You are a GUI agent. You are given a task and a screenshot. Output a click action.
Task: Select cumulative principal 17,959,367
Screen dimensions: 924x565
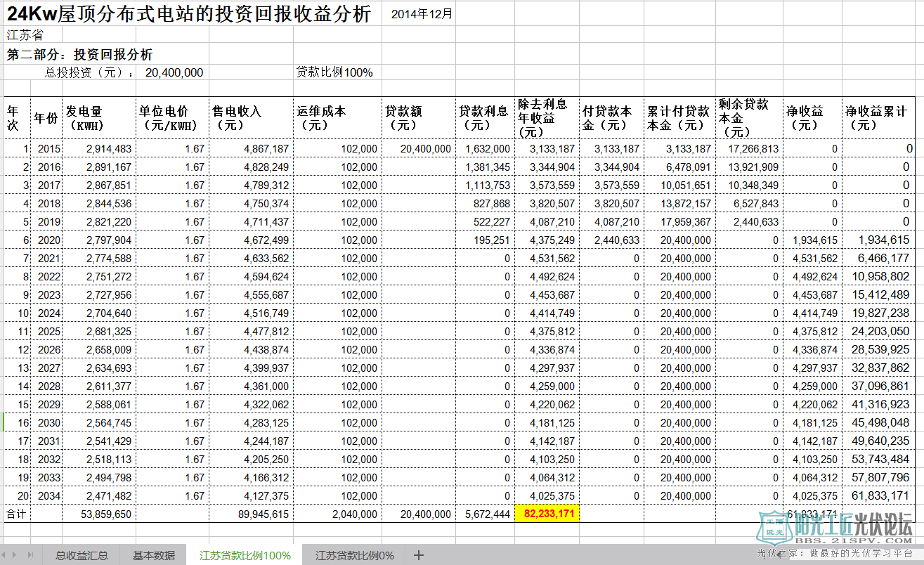(679, 222)
